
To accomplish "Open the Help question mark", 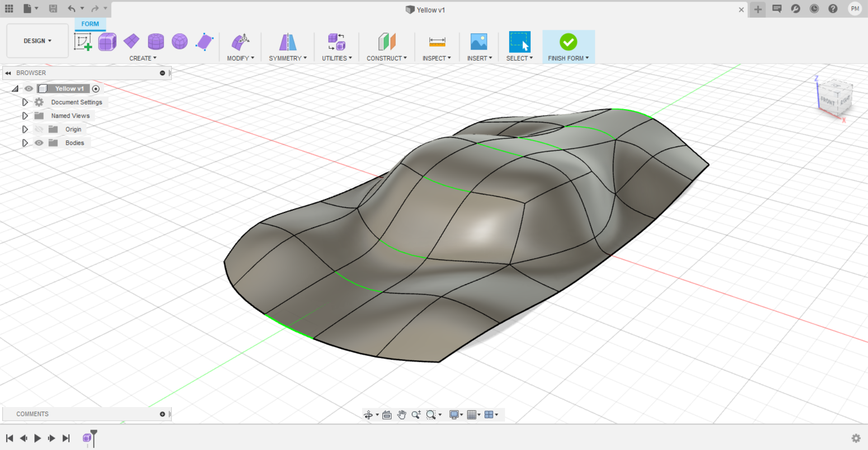I will [x=833, y=9].
